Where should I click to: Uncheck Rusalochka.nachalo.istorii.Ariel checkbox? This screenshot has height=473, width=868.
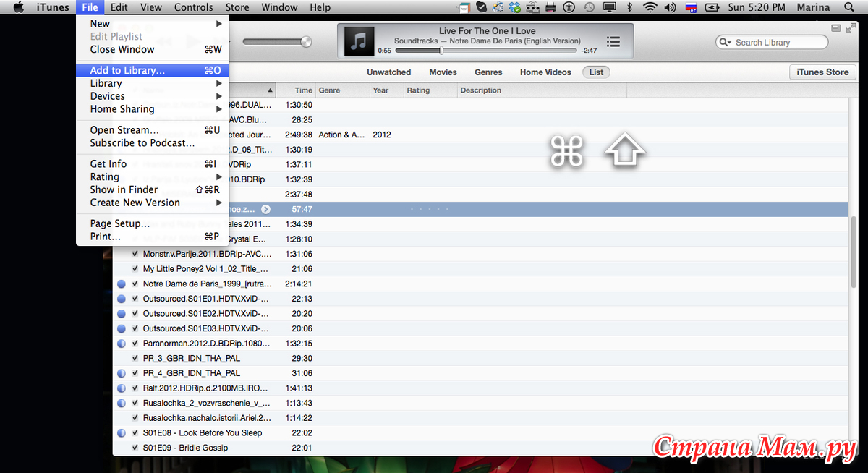tap(135, 418)
